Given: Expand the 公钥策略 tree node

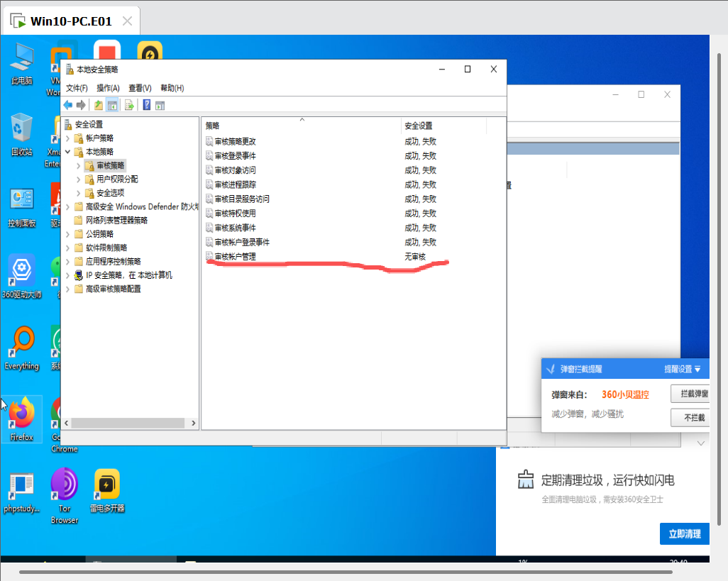Looking at the screenshot, I should point(68,234).
